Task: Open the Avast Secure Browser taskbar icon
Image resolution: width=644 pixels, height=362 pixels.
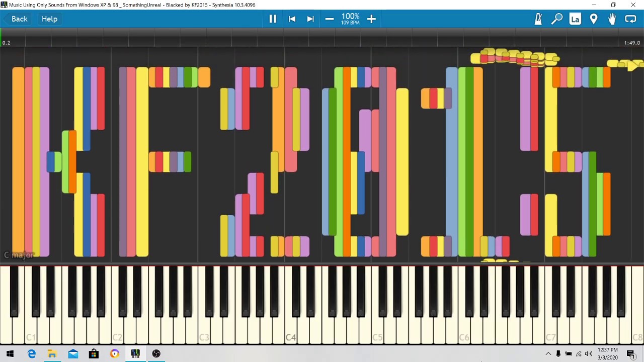Action: [115, 354]
